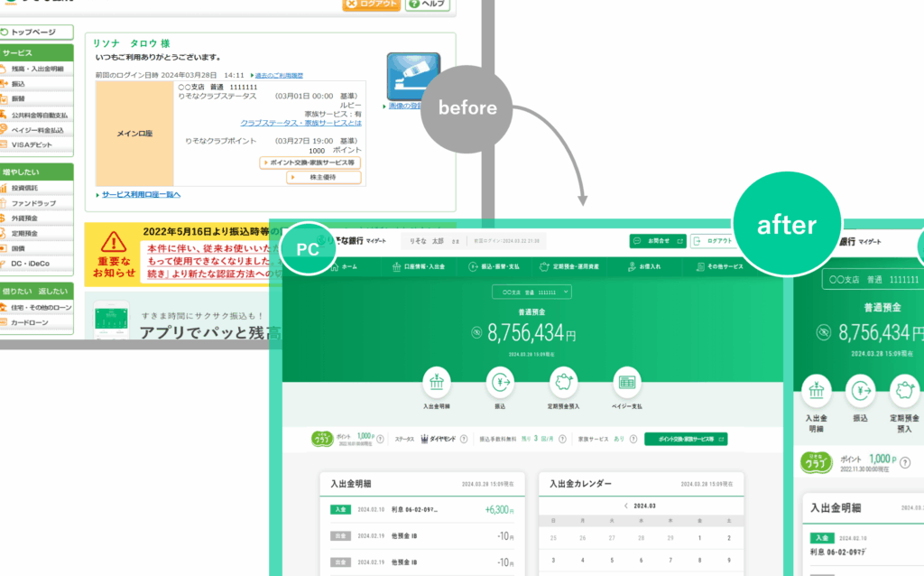The image size is (924, 576).
Task: Open クラブステータス・家族サービスとは link
Action: pyautogui.click(x=300, y=123)
